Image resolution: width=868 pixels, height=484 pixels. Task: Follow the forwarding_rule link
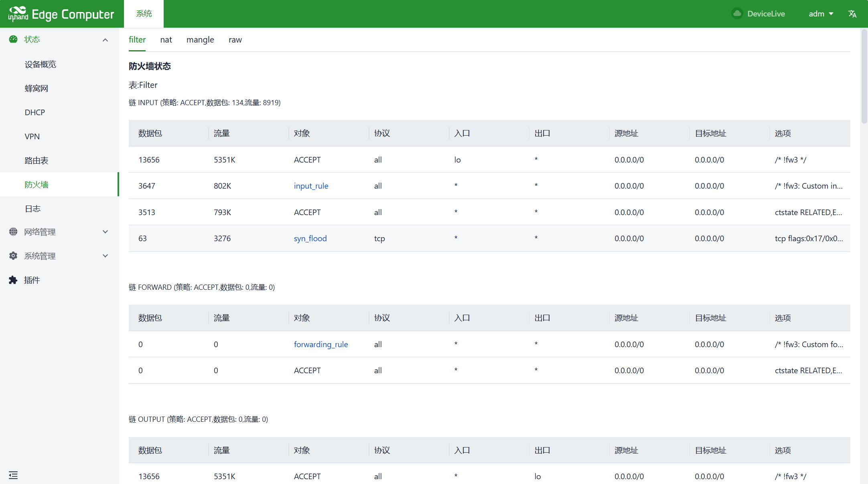pyautogui.click(x=321, y=344)
